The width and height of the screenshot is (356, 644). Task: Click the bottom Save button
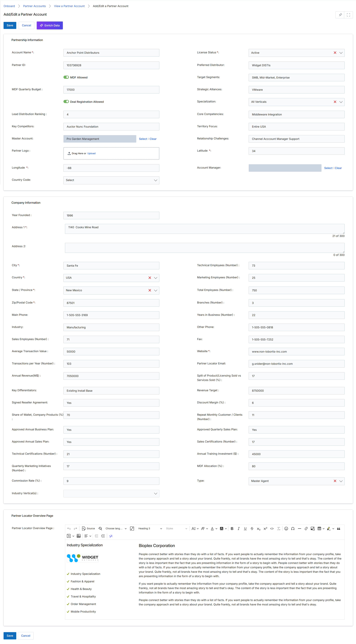[10, 636]
